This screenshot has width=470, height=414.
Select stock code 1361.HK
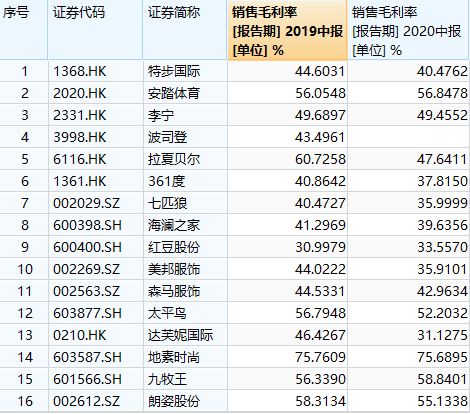pyautogui.click(x=80, y=181)
